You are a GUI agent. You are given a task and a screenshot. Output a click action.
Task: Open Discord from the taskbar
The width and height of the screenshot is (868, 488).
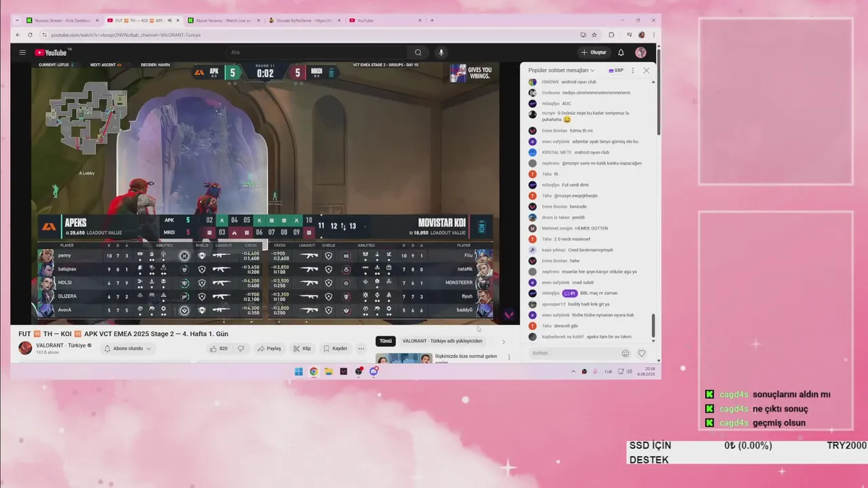click(374, 371)
